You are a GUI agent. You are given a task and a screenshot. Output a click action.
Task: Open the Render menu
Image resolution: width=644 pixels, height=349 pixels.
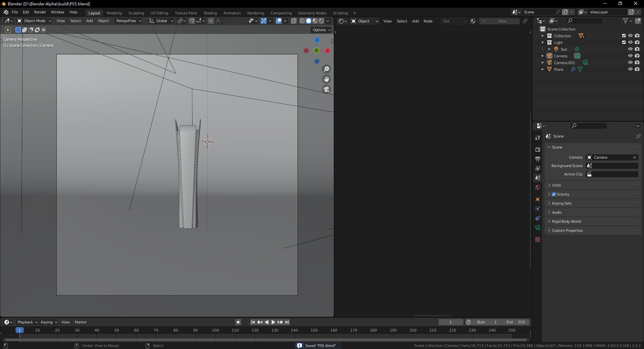click(x=40, y=12)
